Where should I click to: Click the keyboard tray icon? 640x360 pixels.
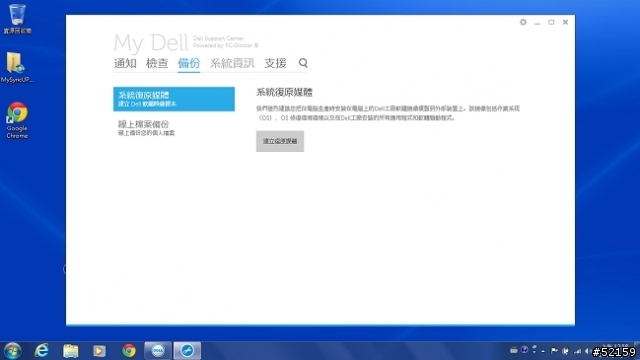click(513, 350)
